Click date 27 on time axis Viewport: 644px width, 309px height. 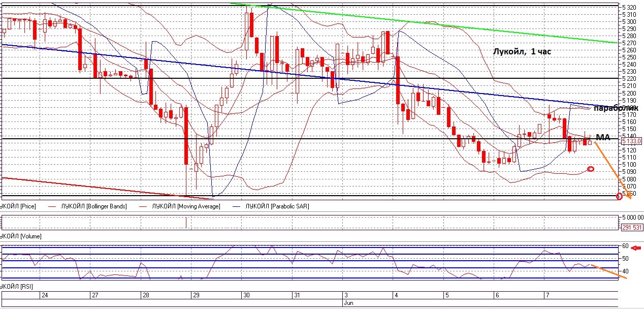click(95, 295)
